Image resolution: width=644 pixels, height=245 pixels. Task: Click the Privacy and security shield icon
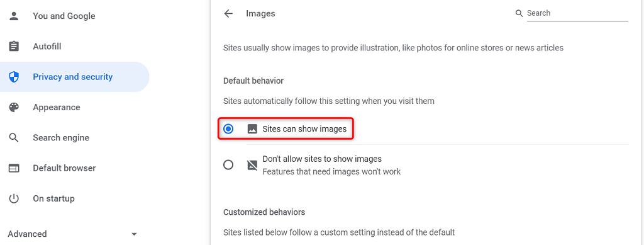pos(14,77)
